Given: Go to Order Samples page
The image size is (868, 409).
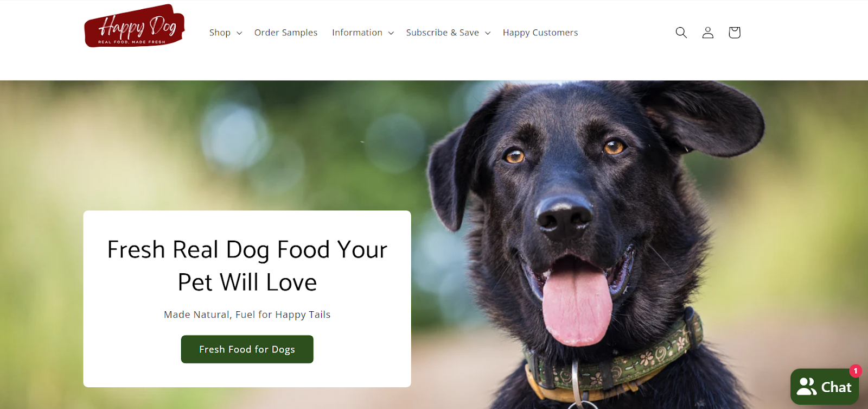Looking at the screenshot, I should (x=286, y=33).
